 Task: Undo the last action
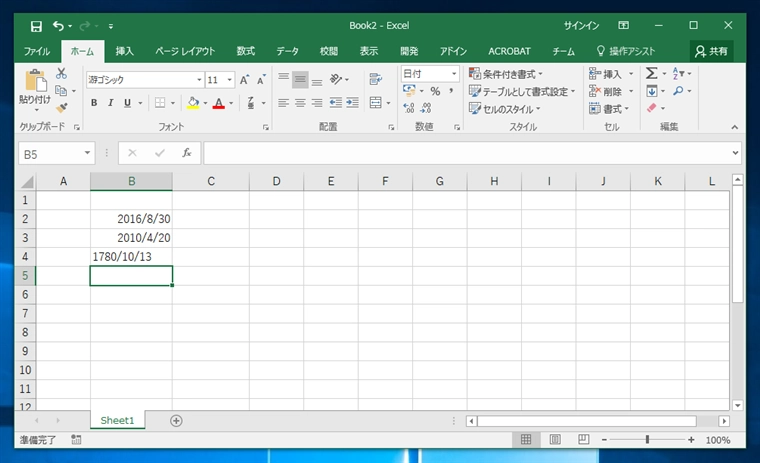58,26
